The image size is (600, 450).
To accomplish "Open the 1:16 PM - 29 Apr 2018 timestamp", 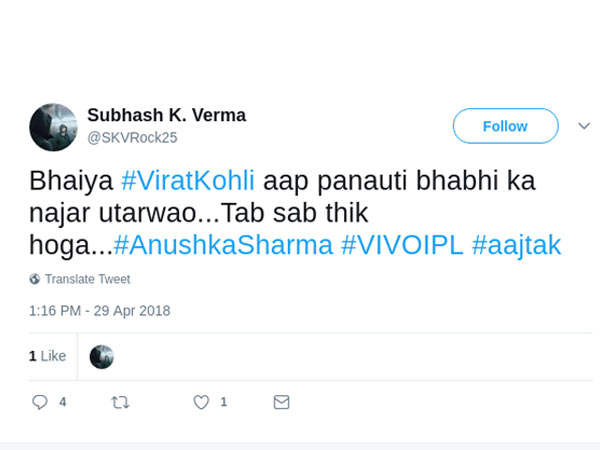I will 100,310.
